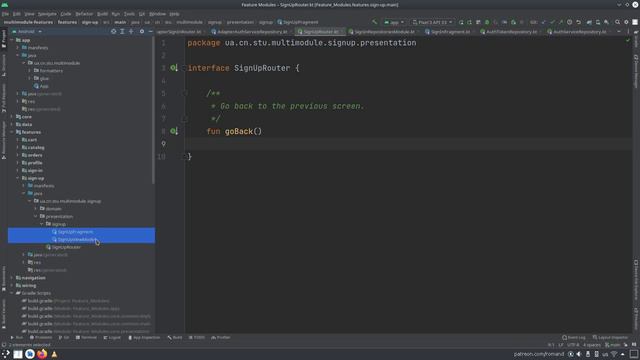Viewport: 640px width, 360px height.
Task: Expand the core module in project tree
Action: pos(12,117)
